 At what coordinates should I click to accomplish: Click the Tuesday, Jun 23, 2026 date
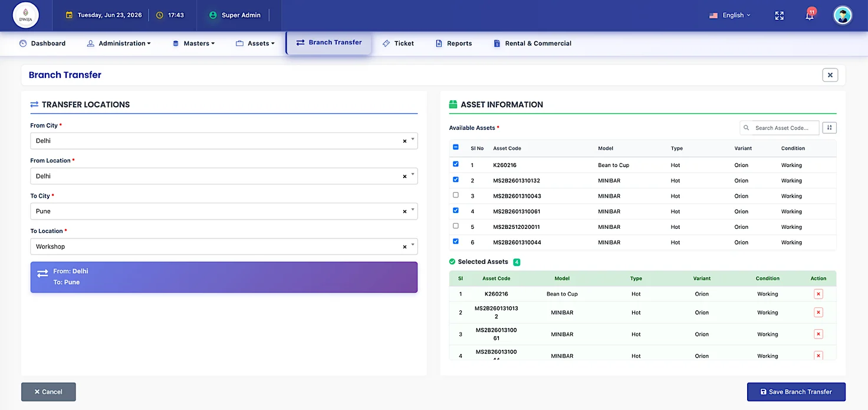(110, 15)
